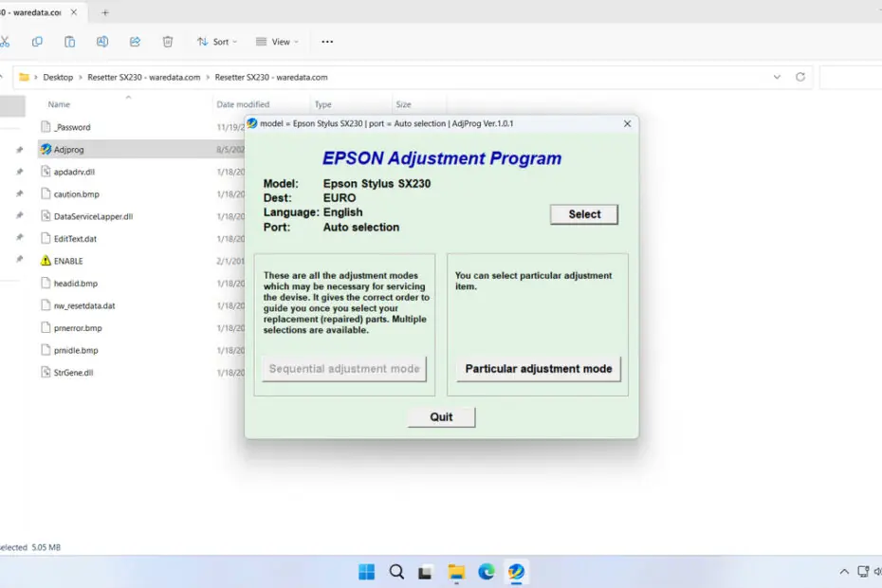882x588 pixels.
Task: Expand the address bar history chevron
Action: [x=777, y=77]
